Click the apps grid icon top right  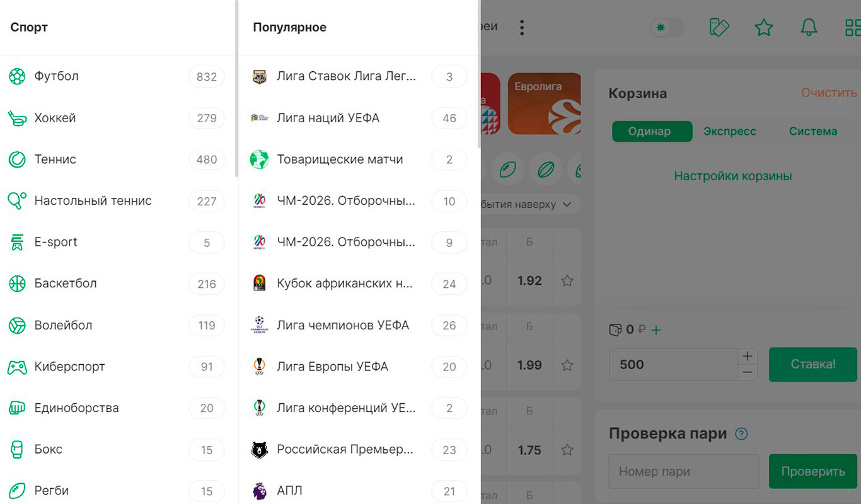click(x=852, y=27)
